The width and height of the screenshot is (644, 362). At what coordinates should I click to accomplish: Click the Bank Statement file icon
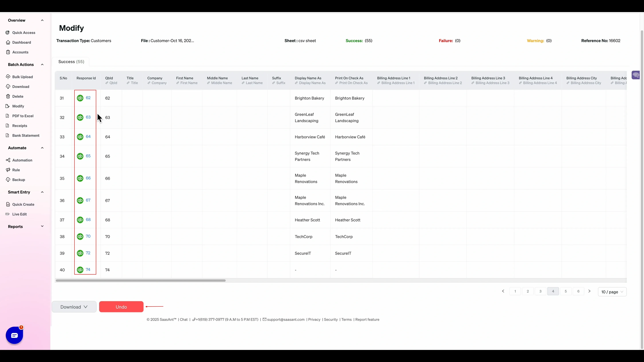point(8,135)
